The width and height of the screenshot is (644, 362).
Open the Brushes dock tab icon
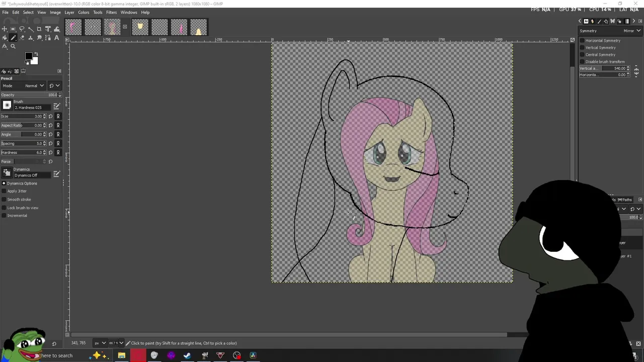[x=599, y=21]
